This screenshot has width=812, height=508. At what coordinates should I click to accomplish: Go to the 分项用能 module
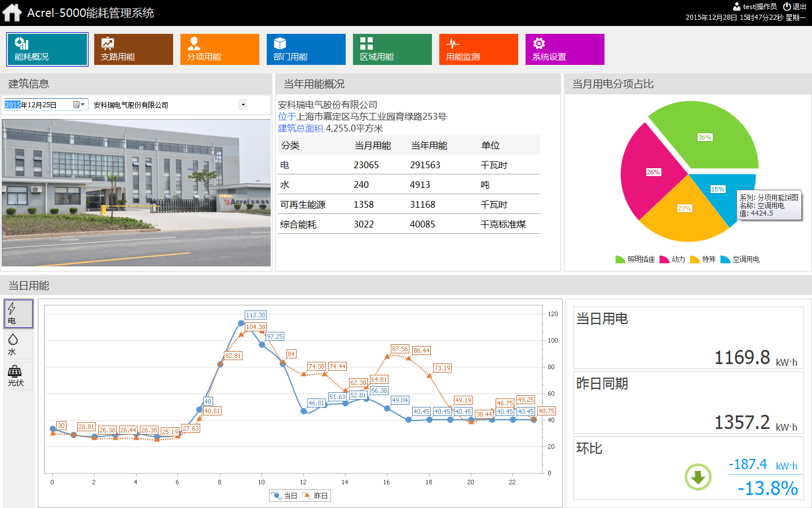point(219,49)
